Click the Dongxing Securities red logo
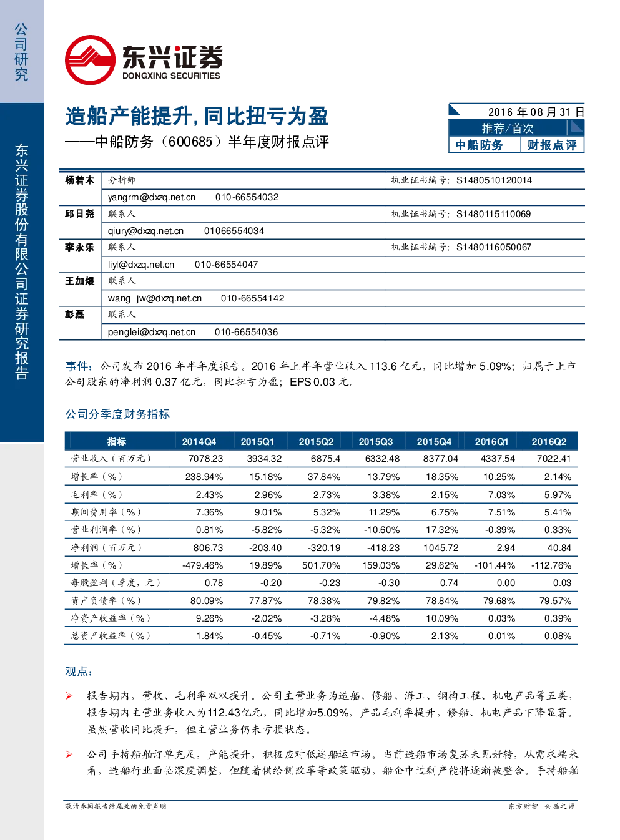This screenshot has width=620, height=840. coord(91,60)
